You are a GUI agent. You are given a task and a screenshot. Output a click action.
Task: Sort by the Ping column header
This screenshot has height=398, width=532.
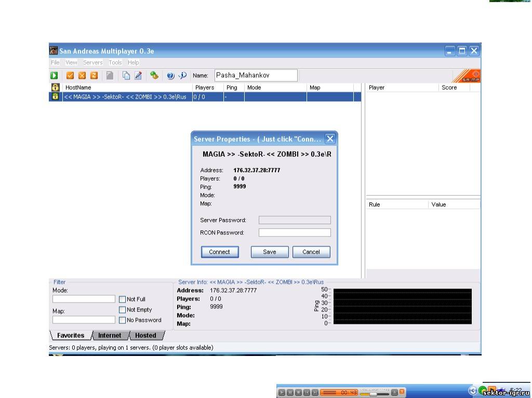[x=234, y=88]
